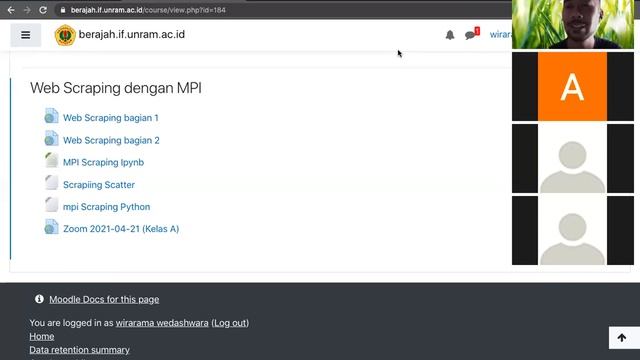Viewport: 640px width, 360px height.
Task: Go back with the browser back arrow
Action: pos(11,10)
